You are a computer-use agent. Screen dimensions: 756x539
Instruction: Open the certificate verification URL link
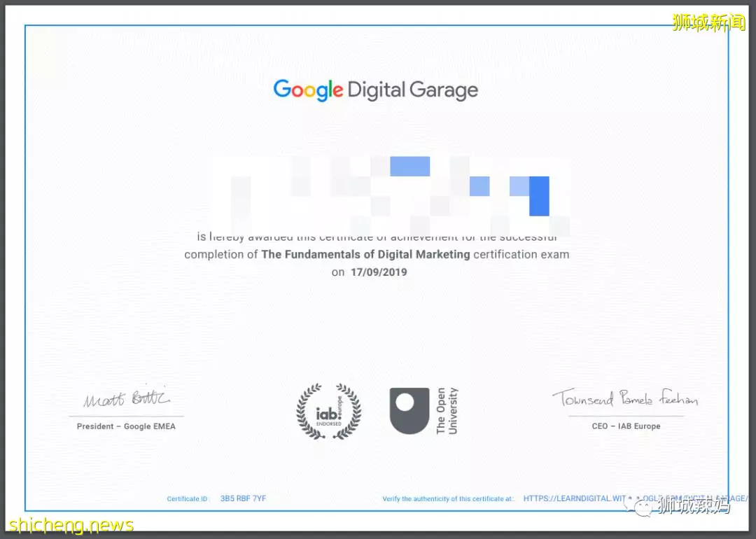pos(636,498)
